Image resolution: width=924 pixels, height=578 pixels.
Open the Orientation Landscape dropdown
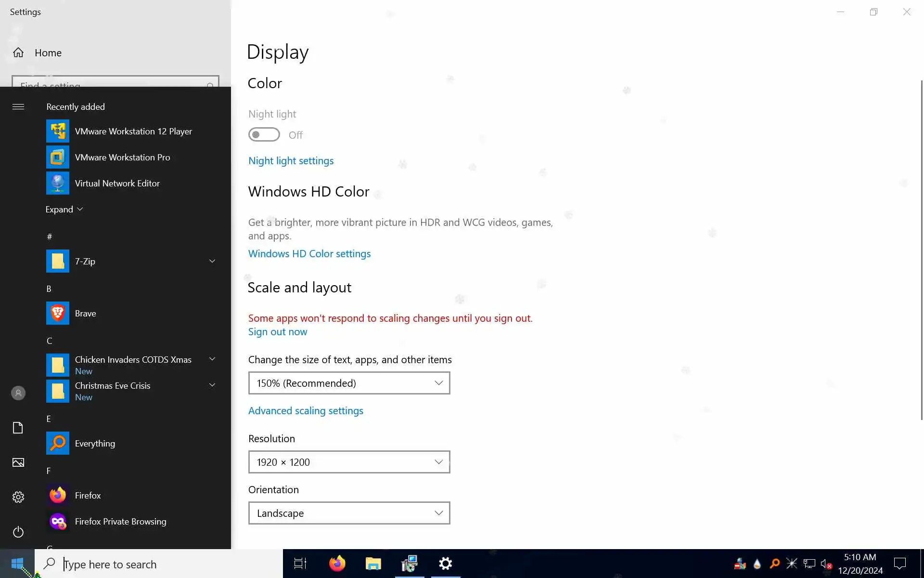coord(349,513)
